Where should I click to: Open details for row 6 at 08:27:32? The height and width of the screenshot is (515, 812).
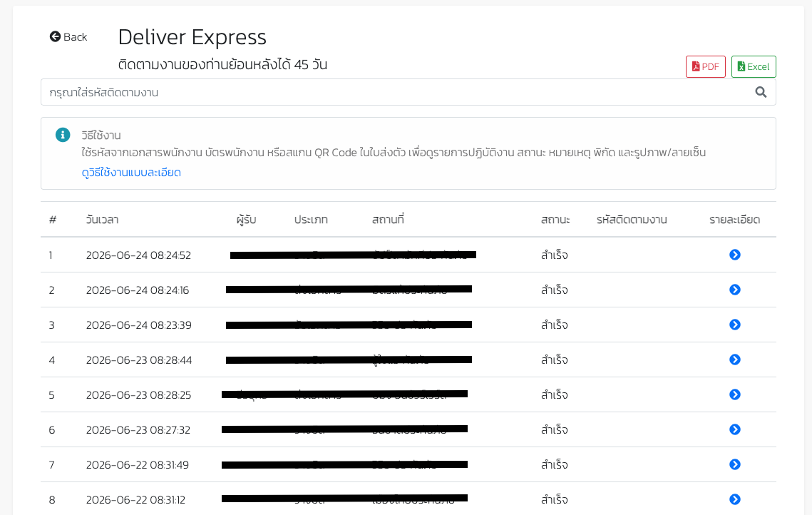[x=735, y=429]
